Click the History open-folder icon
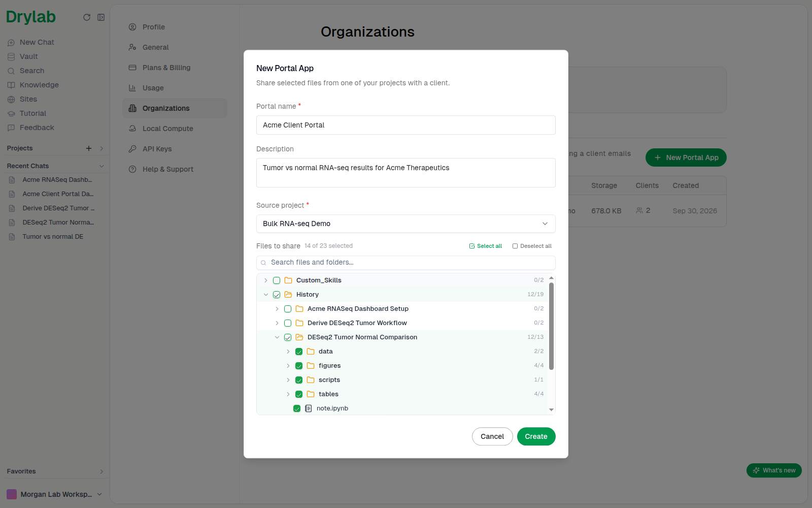The image size is (812, 508). click(x=288, y=295)
